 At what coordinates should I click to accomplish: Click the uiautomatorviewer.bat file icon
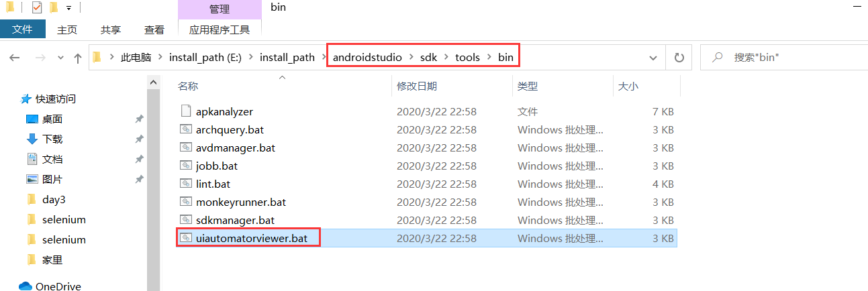click(186, 238)
